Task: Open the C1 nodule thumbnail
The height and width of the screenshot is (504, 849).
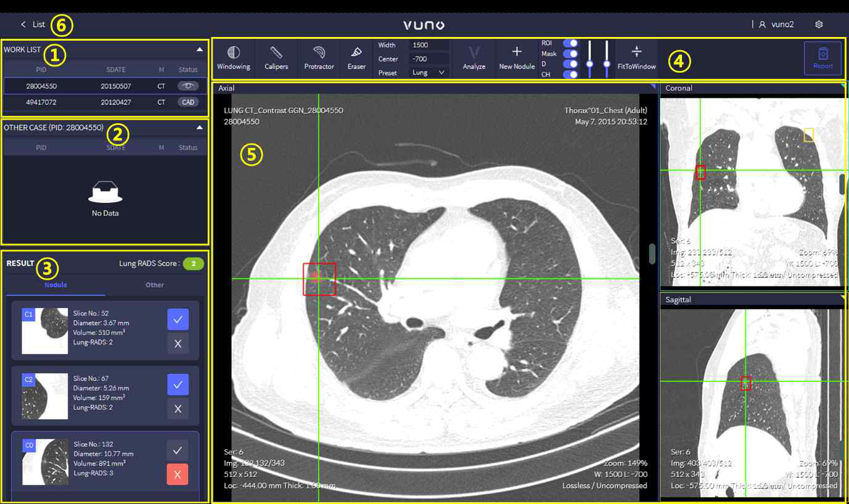Action: click(45, 331)
